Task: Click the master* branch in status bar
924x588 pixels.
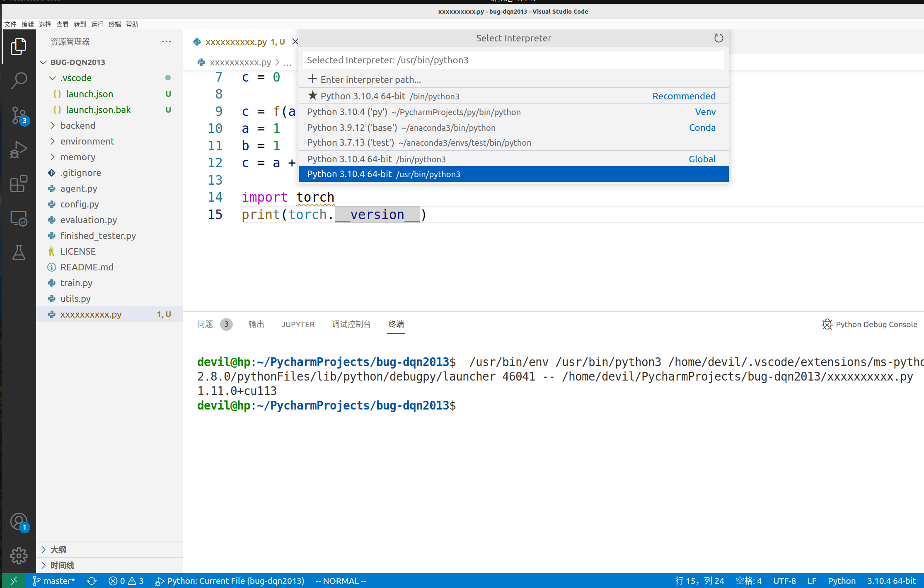Action: point(54,581)
